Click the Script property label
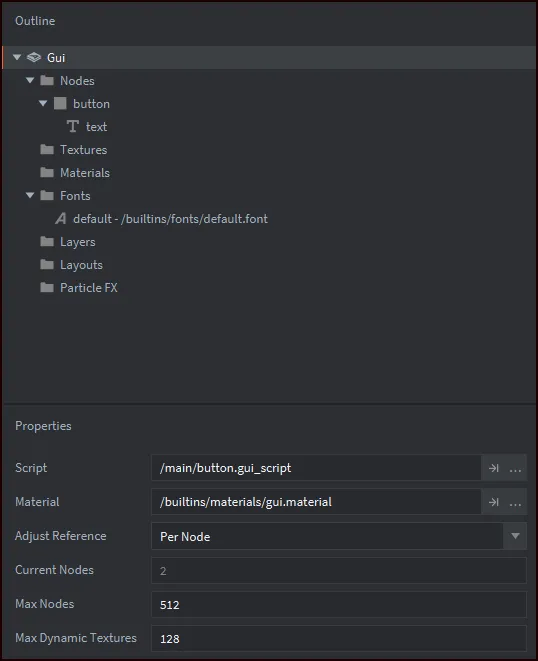538x661 pixels. click(31, 468)
